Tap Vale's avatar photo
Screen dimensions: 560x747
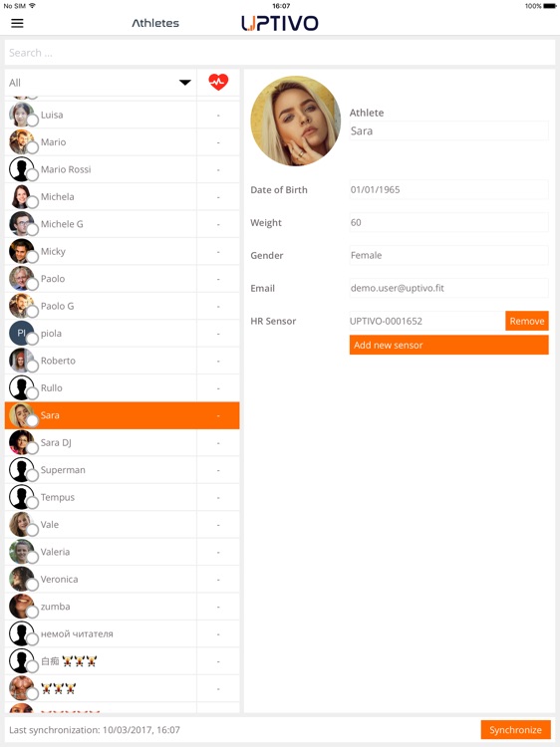22,525
